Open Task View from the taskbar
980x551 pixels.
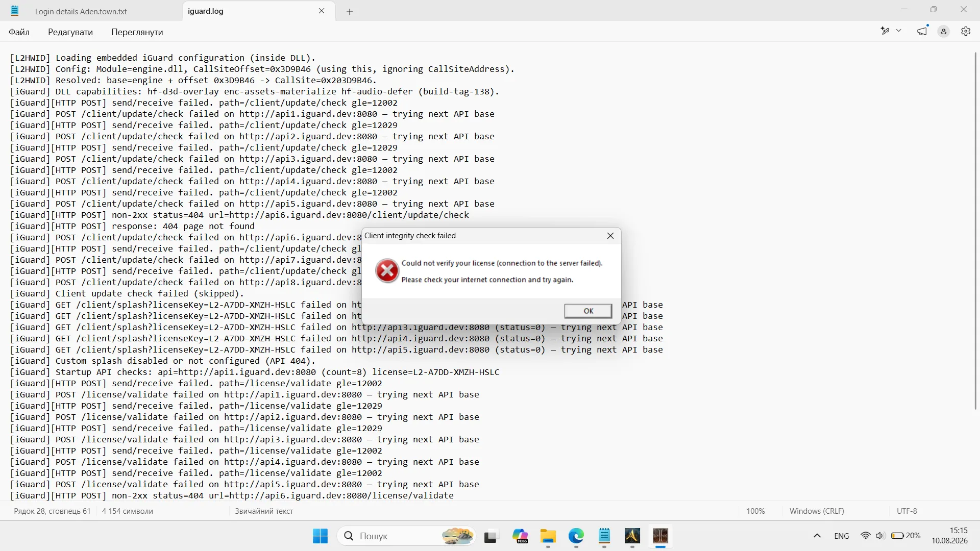coord(491,536)
